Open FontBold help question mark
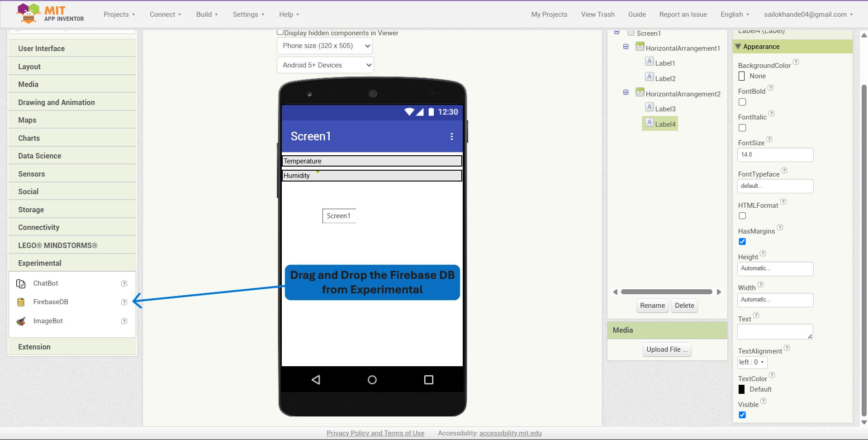The width and height of the screenshot is (868, 440). pyautogui.click(x=771, y=88)
